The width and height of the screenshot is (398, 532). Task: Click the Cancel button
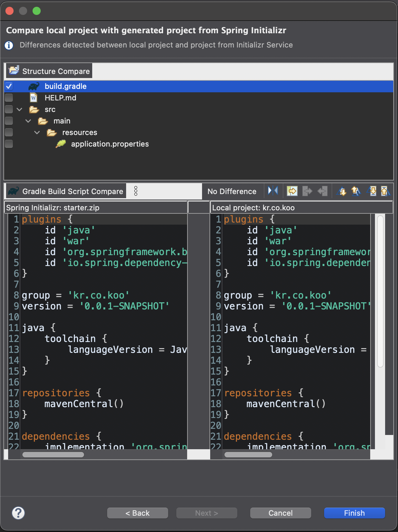(x=280, y=513)
